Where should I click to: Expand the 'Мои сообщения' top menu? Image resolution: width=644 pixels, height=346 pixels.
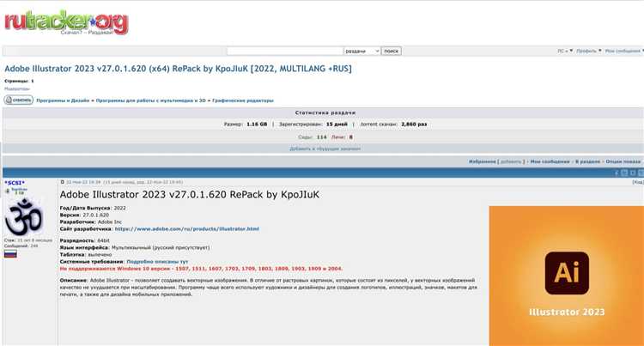[624, 51]
